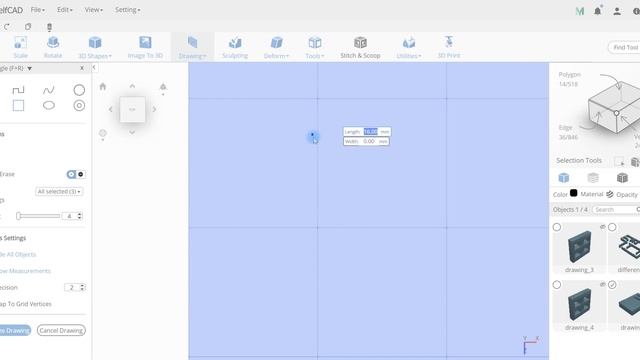640x360 pixels.
Task: Open the user account icon
Action: pyautogui.click(x=617, y=11)
